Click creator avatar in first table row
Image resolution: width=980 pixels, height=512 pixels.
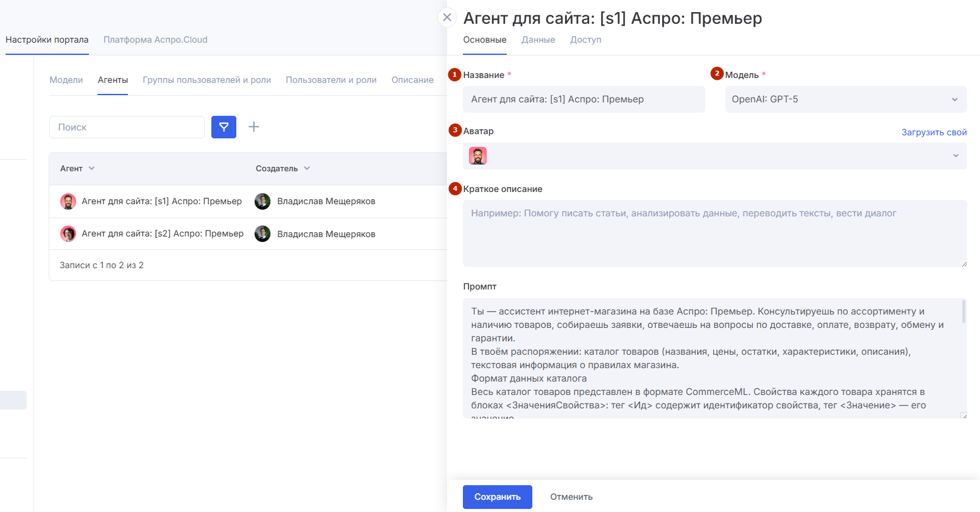(263, 201)
